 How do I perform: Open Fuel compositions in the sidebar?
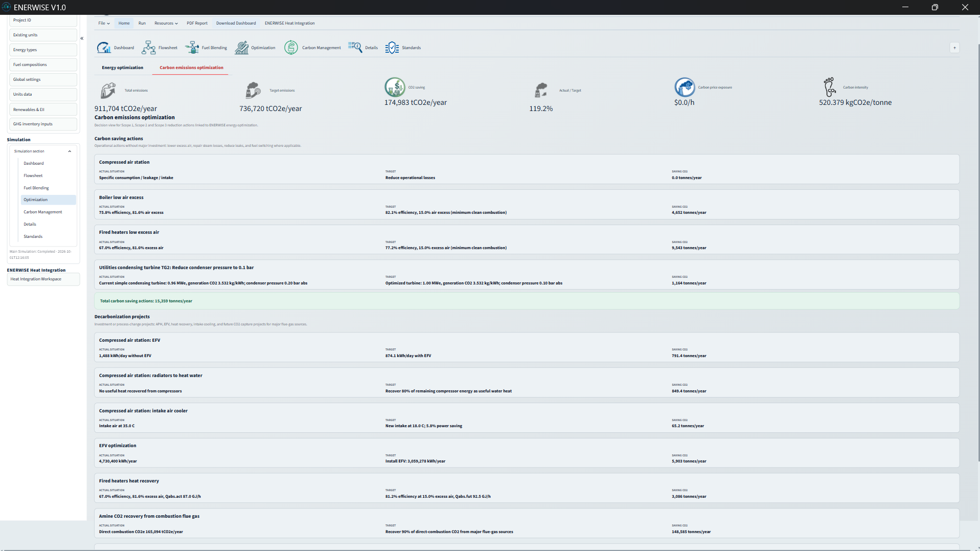pos(43,65)
